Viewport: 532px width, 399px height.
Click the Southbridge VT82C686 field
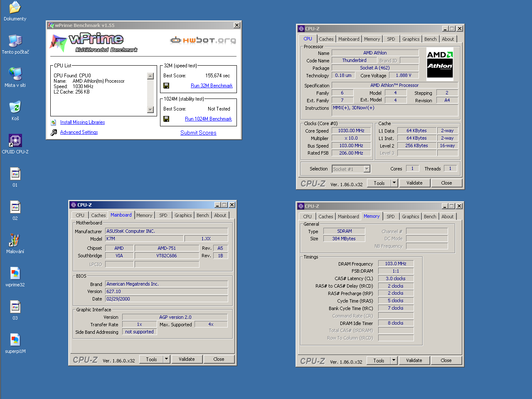(167, 256)
